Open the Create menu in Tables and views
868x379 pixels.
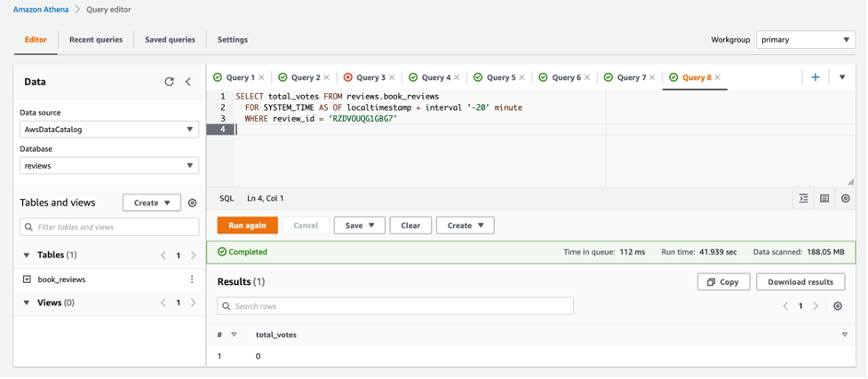point(152,203)
